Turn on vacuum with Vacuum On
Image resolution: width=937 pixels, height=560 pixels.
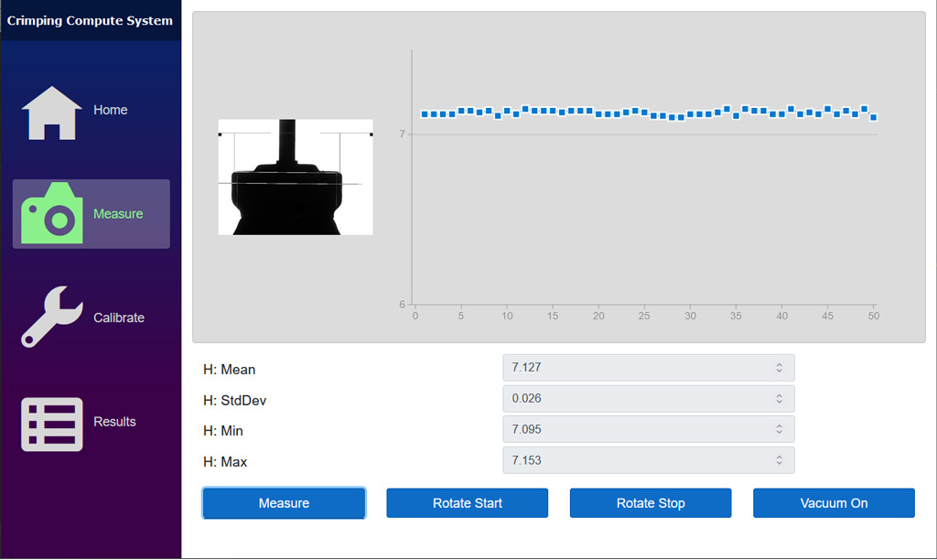point(834,503)
